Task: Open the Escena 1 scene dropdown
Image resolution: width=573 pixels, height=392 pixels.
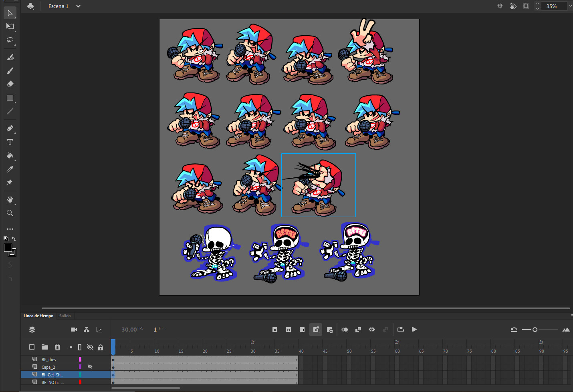Action: pos(78,6)
